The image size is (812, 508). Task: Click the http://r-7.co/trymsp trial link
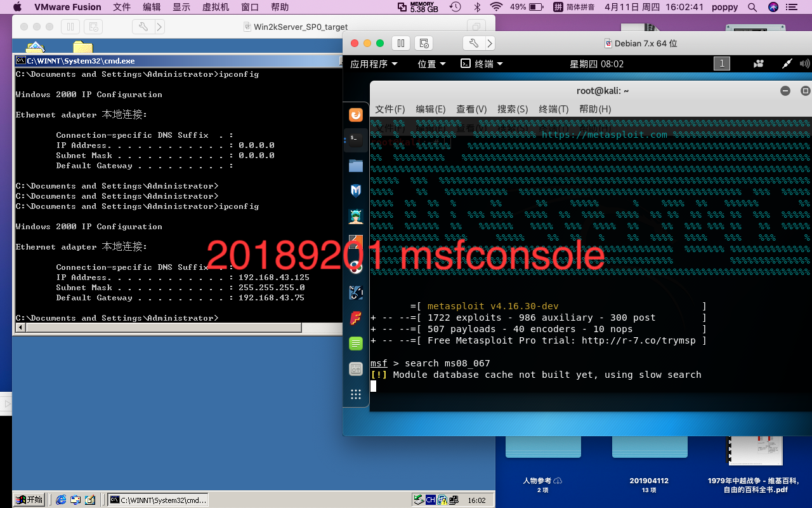click(x=639, y=340)
